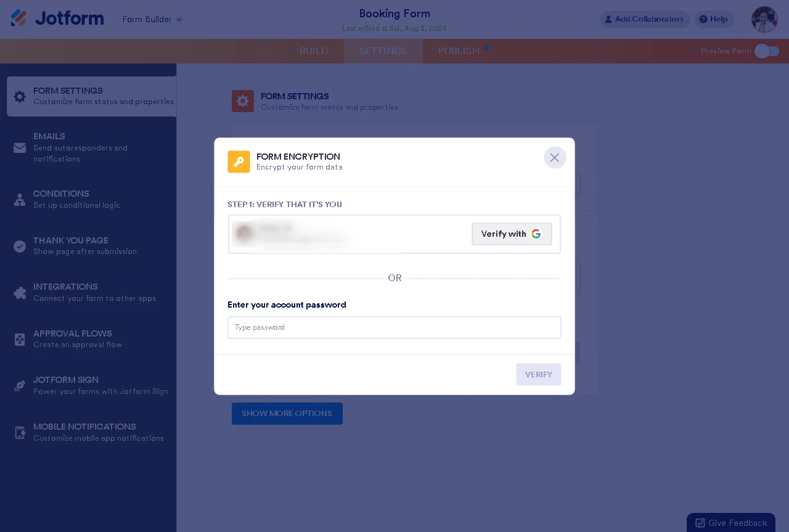
Task: Click the Thank You Page icon
Action: [x=20, y=246]
